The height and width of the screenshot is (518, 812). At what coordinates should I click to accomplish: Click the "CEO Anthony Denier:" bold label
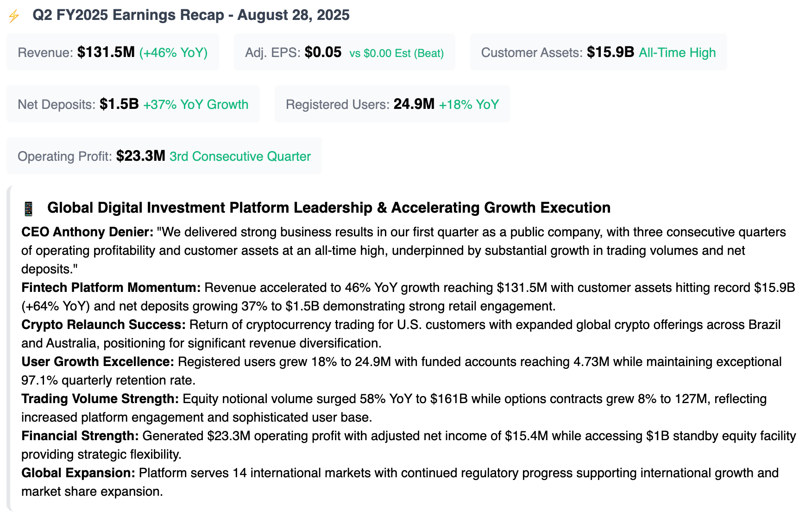87,232
